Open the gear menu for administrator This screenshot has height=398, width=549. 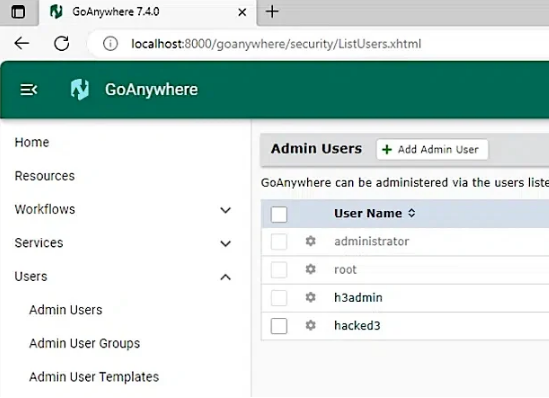(311, 241)
